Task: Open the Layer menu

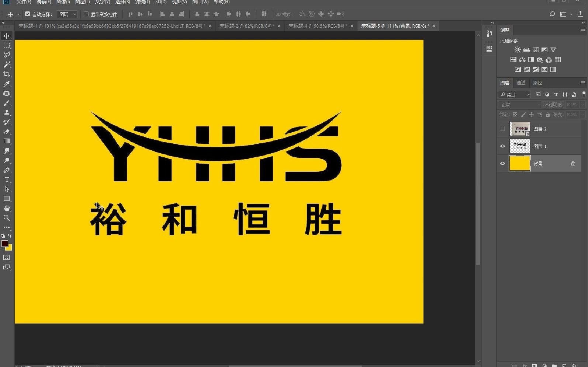Action: point(82,2)
